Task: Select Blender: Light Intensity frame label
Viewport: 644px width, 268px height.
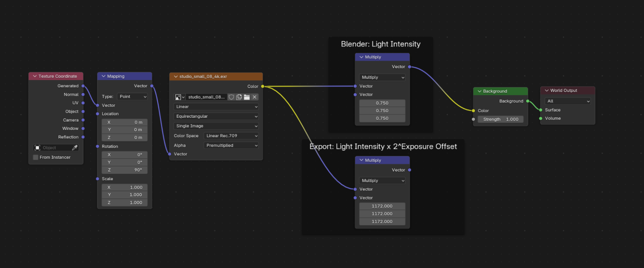Action: [381, 44]
